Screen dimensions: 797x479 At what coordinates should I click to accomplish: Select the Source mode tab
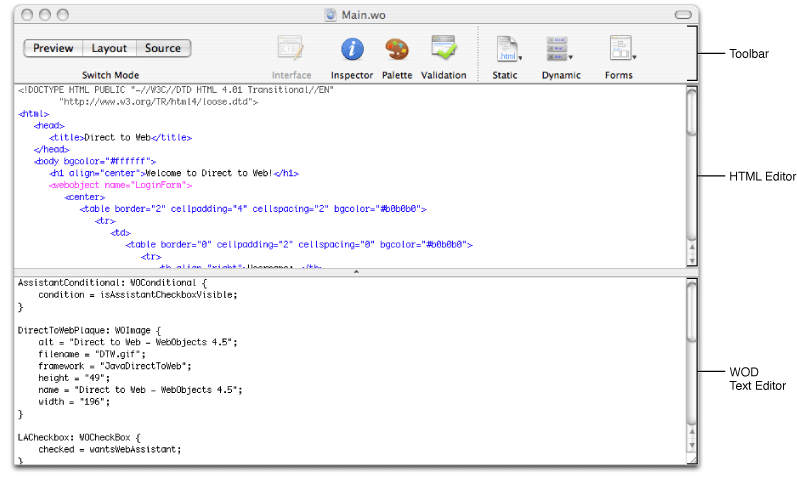[x=163, y=48]
